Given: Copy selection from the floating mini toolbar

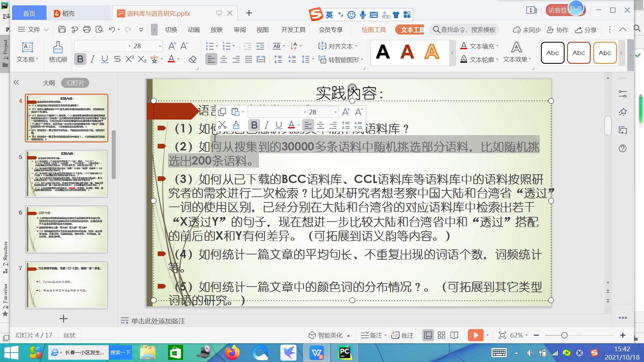Looking at the screenshot, I should coord(222,112).
